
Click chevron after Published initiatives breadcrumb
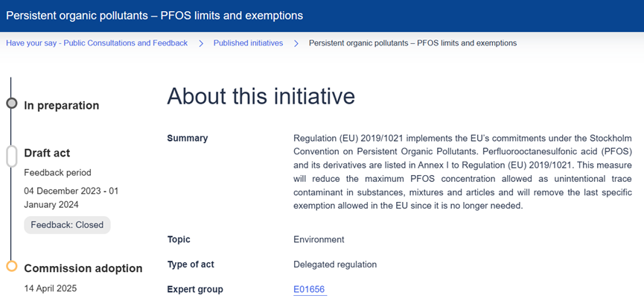pos(296,43)
